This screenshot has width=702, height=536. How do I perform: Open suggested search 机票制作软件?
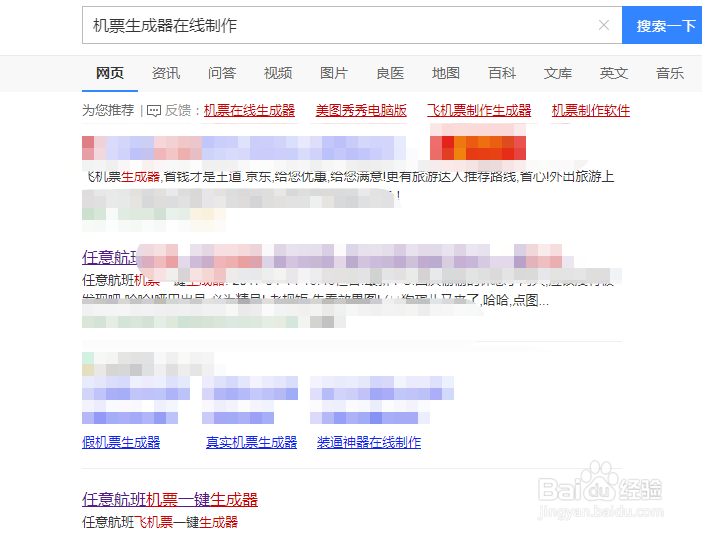(591, 110)
